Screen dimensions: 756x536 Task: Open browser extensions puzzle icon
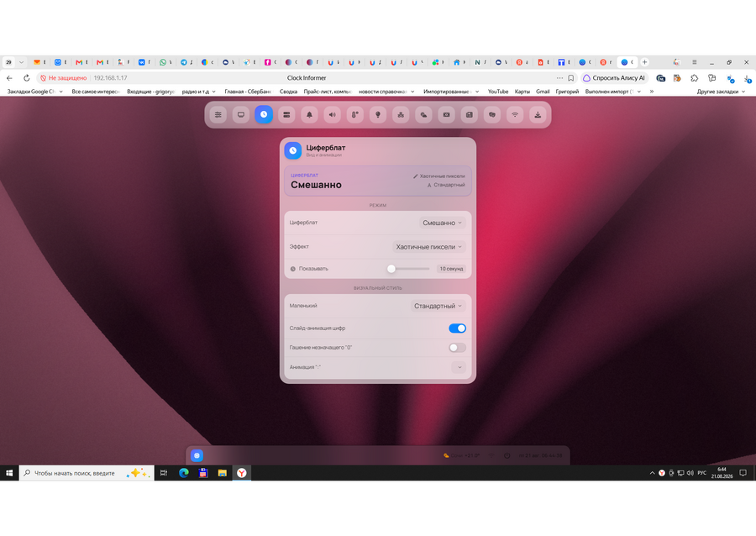(x=695, y=77)
